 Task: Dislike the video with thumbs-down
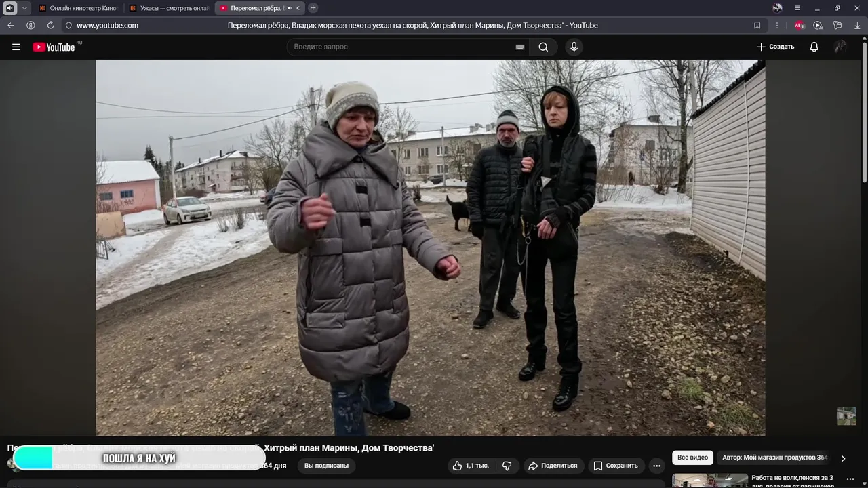[507, 466]
